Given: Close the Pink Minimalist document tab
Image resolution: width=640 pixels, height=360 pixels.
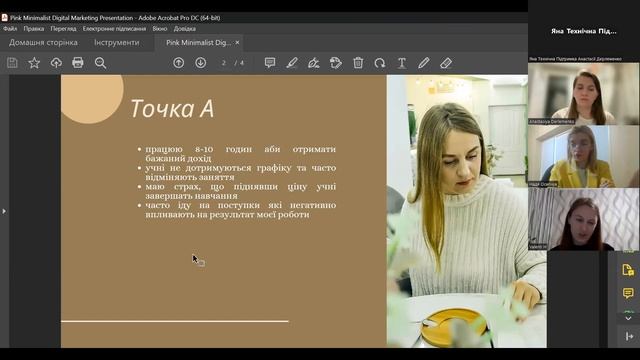Looking at the screenshot, I should tap(237, 42).
